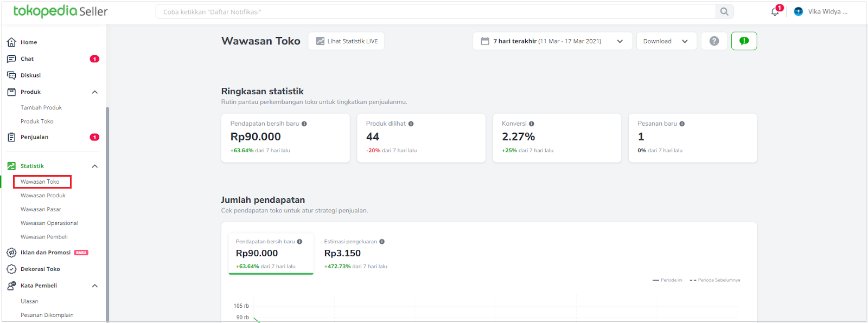Image resolution: width=868 pixels, height=323 pixels.
Task: Collapse the Statistik menu section
Action: click(x=95, y=166)
